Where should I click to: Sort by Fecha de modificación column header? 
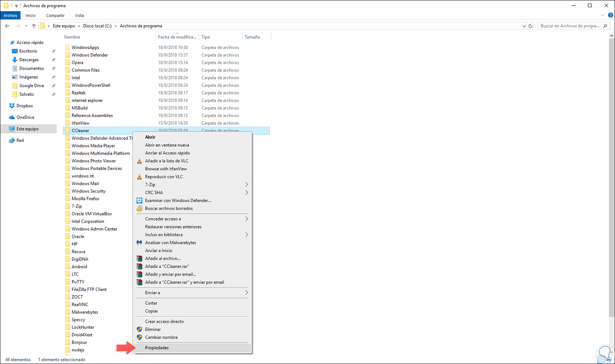177,37
